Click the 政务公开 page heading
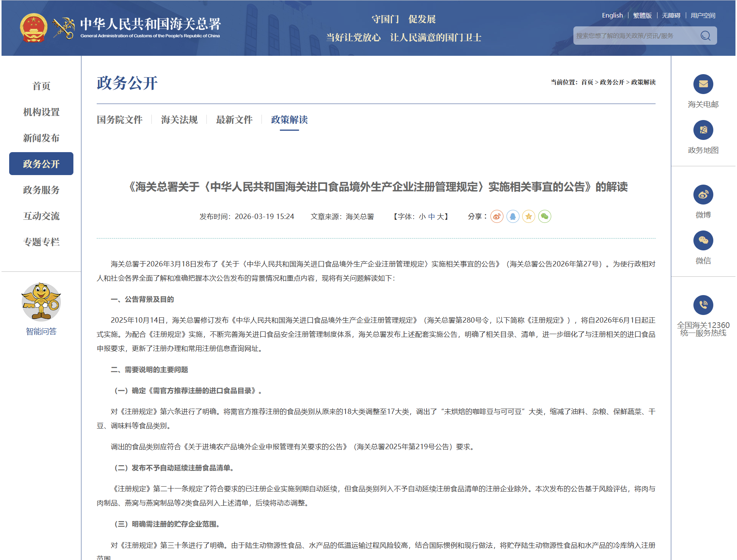Screen dimensions: 737x560 (127, 83)
